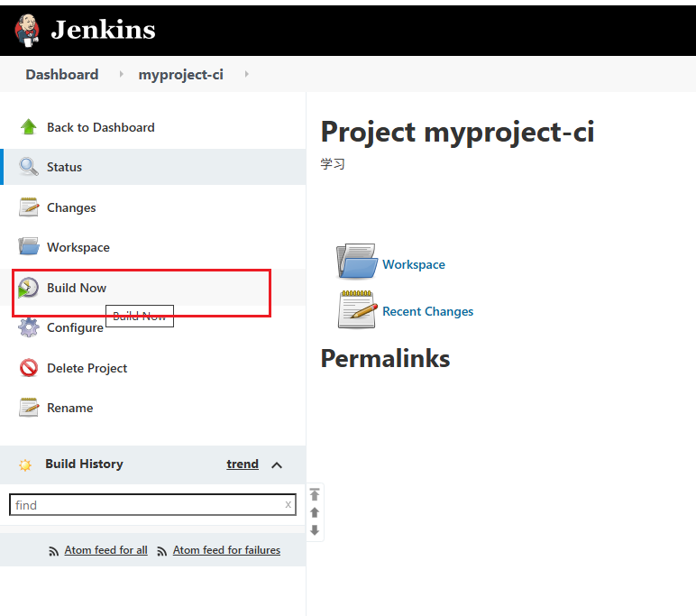Screen dimensions: 696x616
Task: Open Atom feed for all link
Action: coord(105,550)
